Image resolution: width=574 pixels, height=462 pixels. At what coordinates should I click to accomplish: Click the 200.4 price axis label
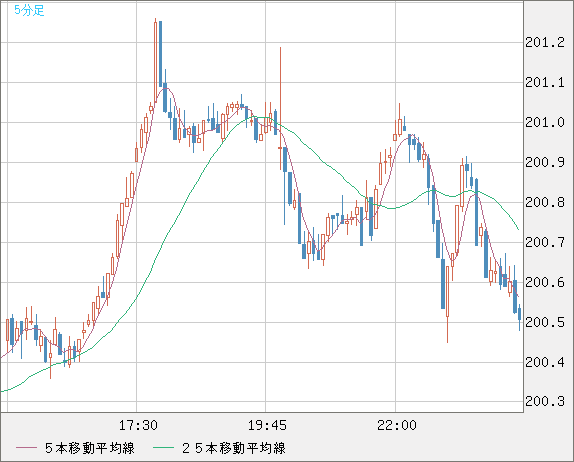point(545,362)
